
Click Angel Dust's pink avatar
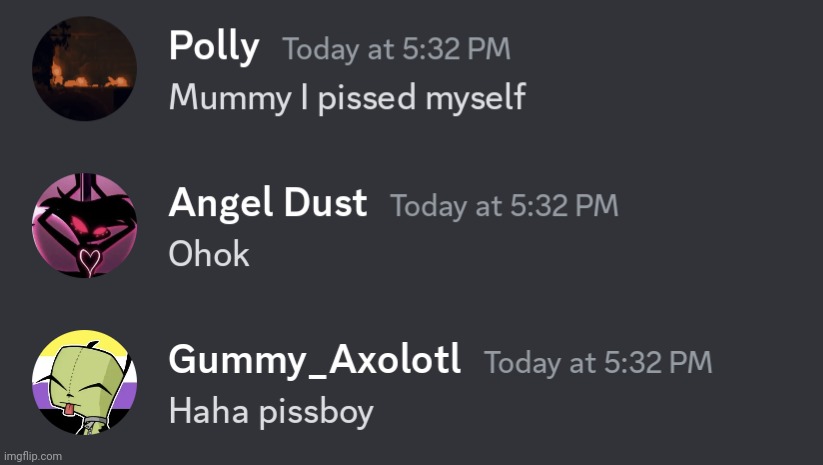(x=85, y=224)
